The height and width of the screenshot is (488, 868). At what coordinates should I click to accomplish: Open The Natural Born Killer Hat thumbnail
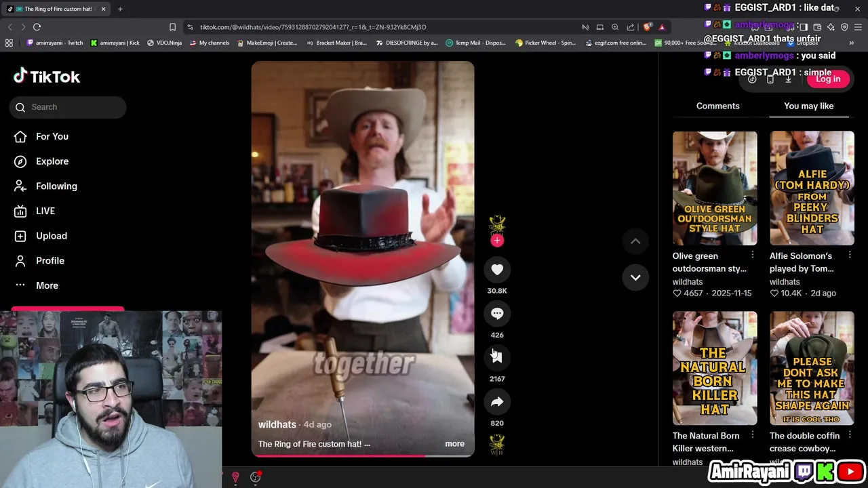click(715, 368)
